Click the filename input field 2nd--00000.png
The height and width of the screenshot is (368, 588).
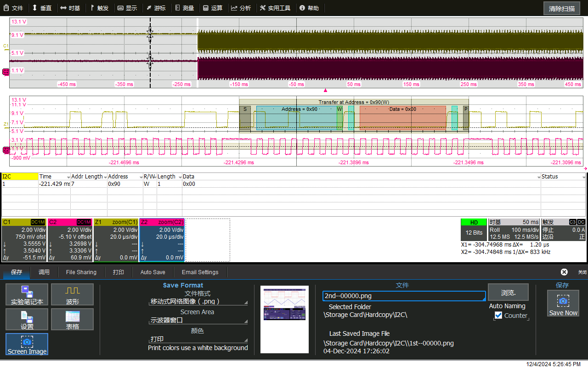click(x=404, y=296)
